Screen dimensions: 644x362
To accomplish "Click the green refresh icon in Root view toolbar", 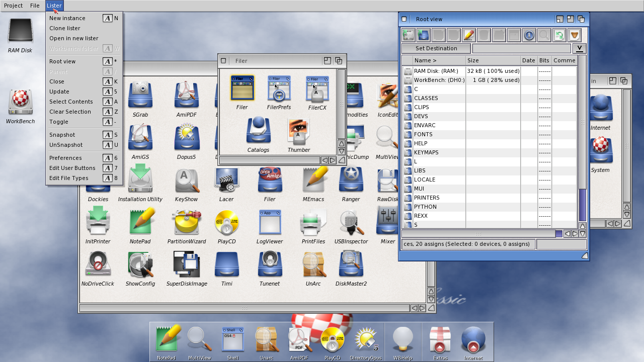I will [559, 35].
